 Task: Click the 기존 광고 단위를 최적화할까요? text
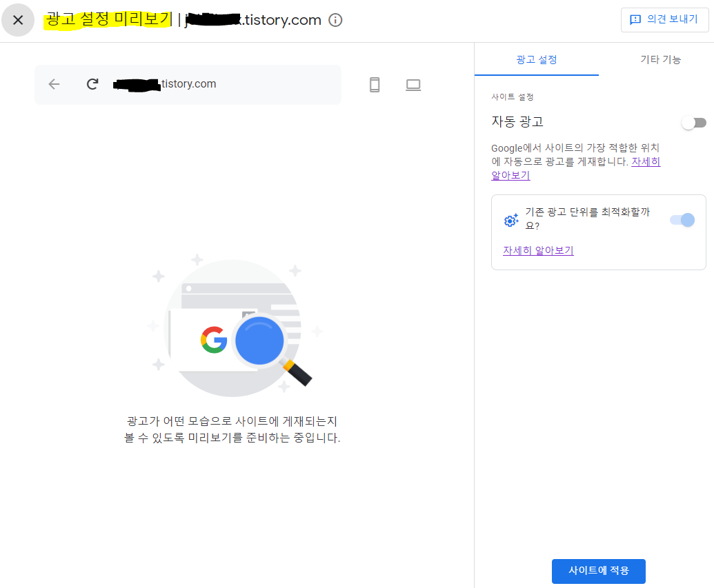point(587,219)
